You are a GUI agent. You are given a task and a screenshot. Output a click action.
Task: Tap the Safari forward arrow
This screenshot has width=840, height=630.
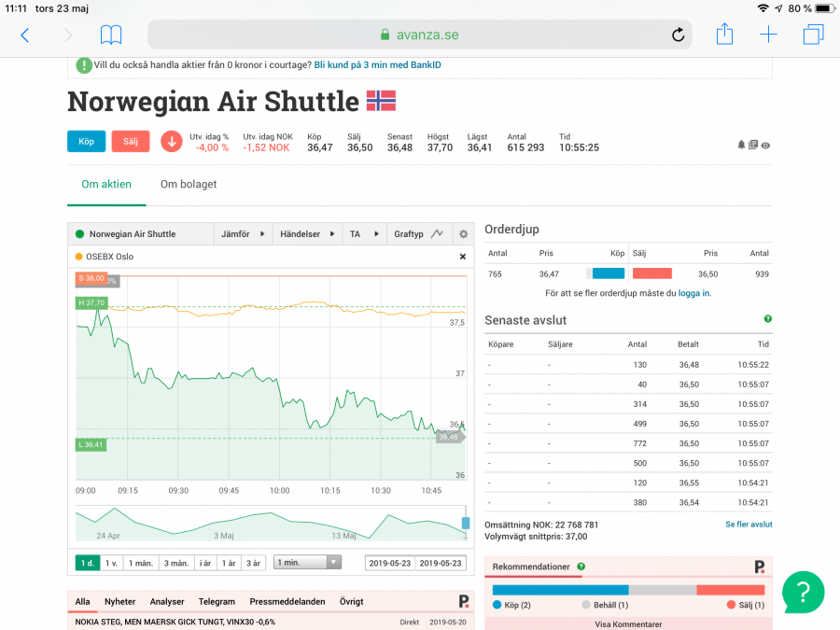(68, 35)
